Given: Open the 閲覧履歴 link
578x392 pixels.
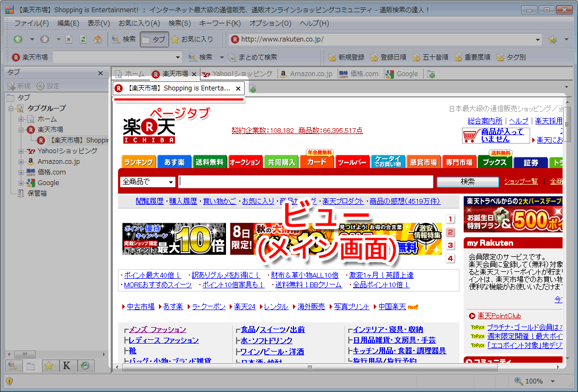Looking at the screenshot, I should [x=149, y=202].
